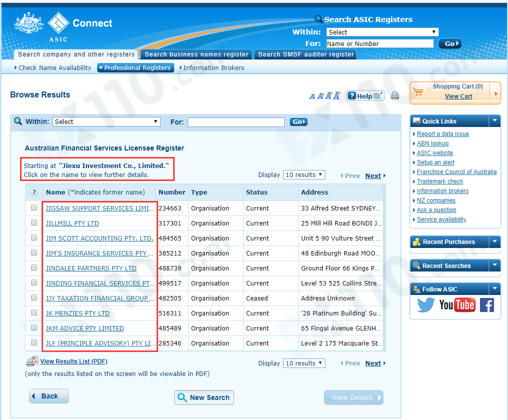508x420 pixels.
Task: Click the header Go button
Action: pos(449,43)
